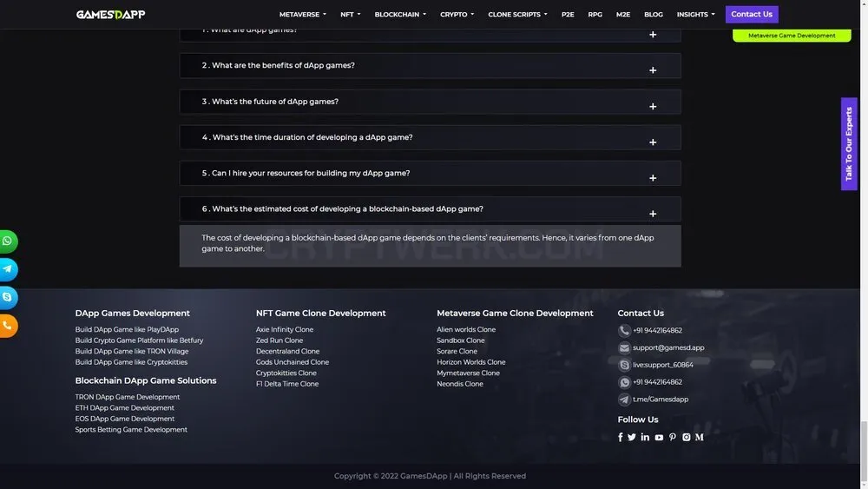Click the purple Contact Us button

752,15
